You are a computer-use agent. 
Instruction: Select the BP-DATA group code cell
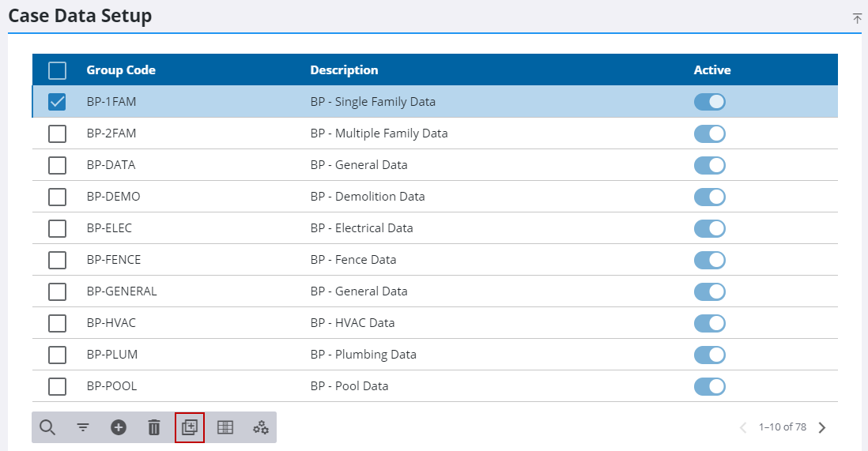coord(111,165)
